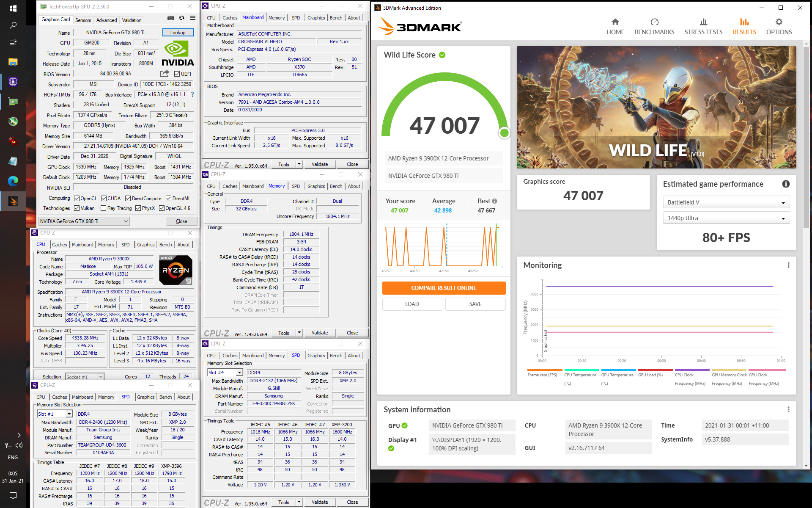812x508 pixels.
Task: Open Task View on the taskbar
Action: pyautogui.click(x=13, y=42)
